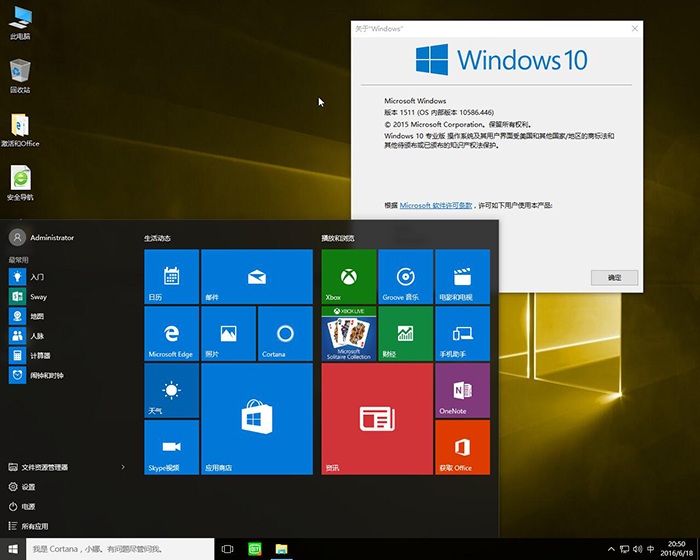Open the 获取 Office tile
700x560 pixels.
click(x=462, y=447)
